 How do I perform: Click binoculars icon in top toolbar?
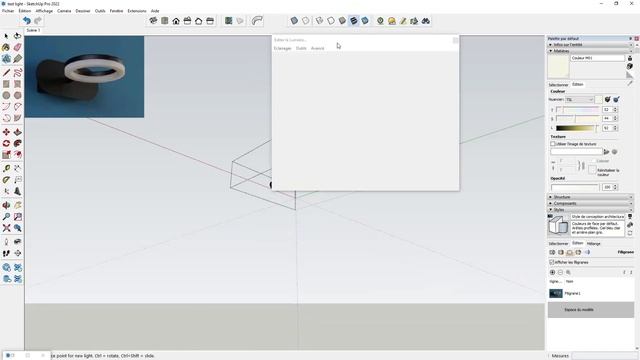point(426,20)
